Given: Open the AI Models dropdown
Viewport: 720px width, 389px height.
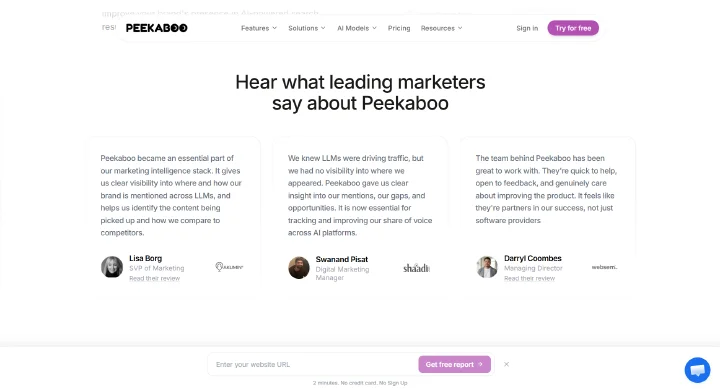Looking at the screenshot, I should [357, 28].
